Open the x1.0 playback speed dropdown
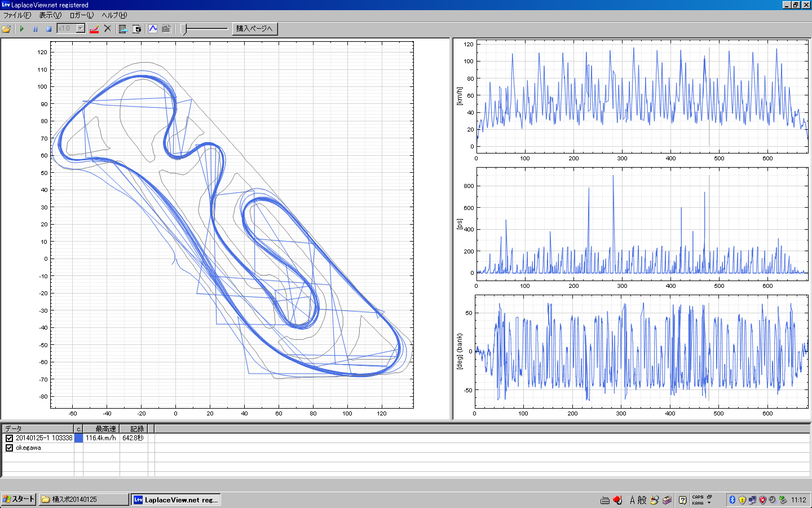Screen dimensions: 812x508 tap(80, 29)
